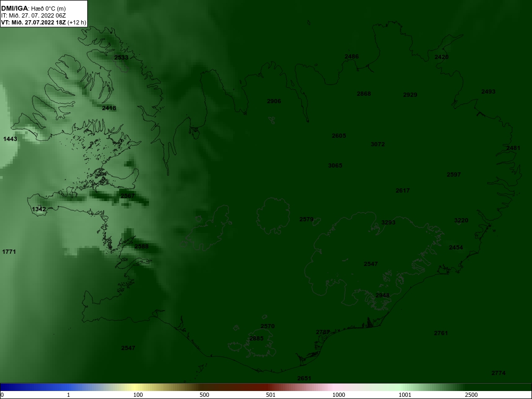532x399 pixels.
Task: Click the map value 3293
Action: [x=388, y=222]
